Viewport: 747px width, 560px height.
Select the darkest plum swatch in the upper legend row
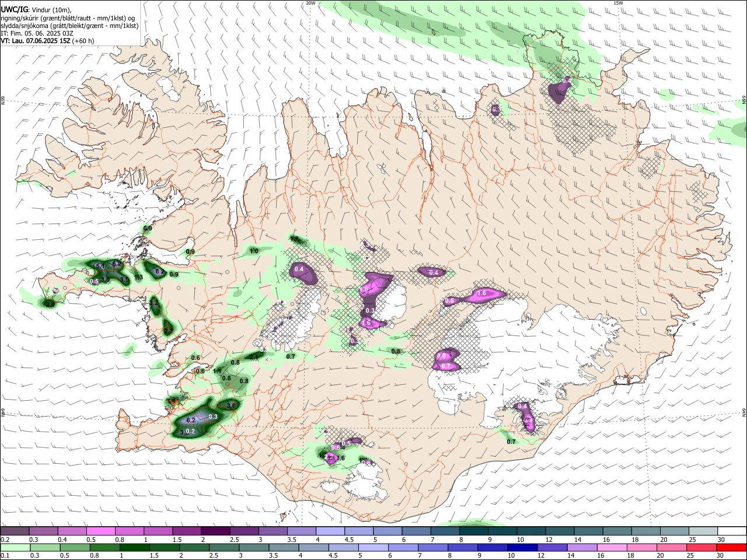tap(215, 531)
